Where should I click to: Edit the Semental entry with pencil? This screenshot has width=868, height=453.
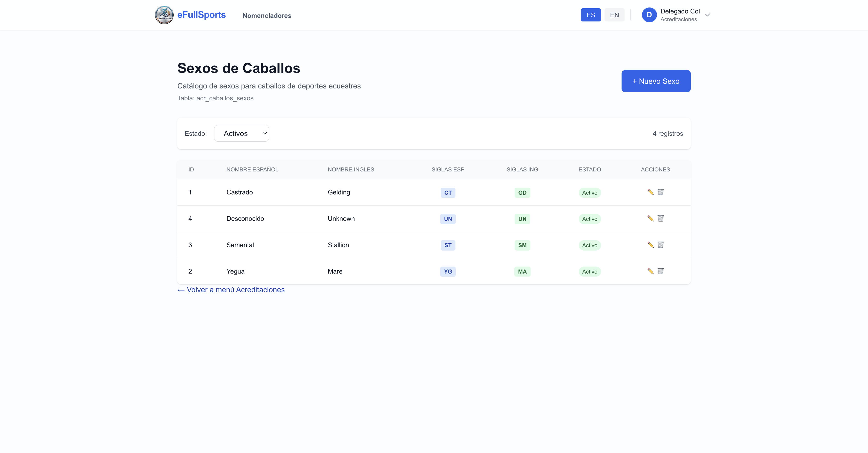pyautogui.click(x=650, y=245)
